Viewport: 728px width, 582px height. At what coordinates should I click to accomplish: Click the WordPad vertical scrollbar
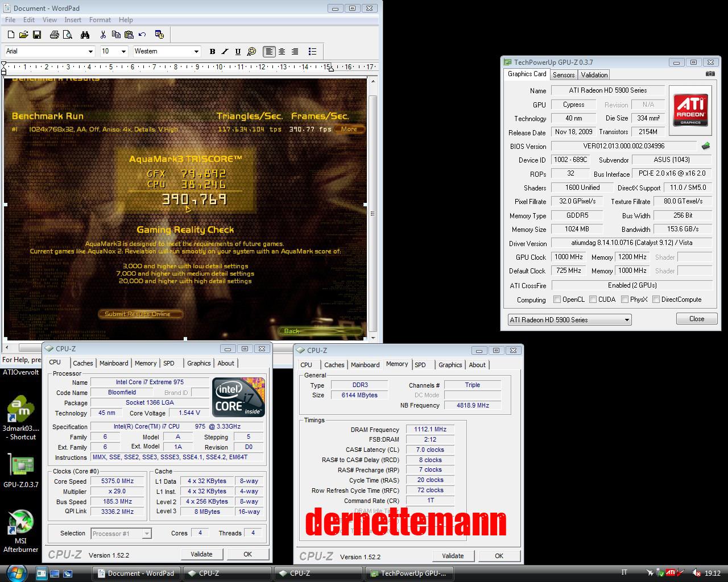pos(373,213)
